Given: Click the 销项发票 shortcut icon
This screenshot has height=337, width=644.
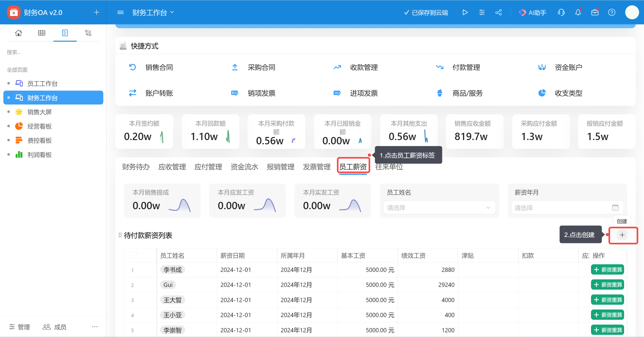Looking at the screenshot, I should coord(235,93).
